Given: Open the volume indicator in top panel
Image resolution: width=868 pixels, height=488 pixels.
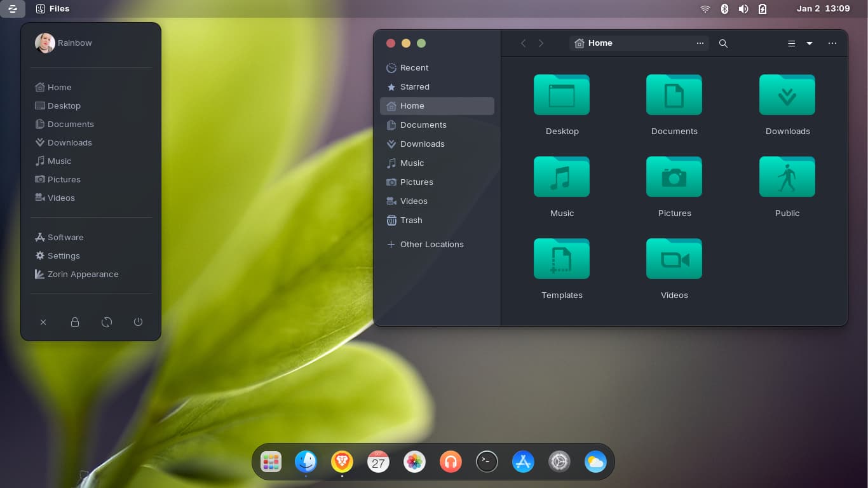Looking at the screenshot, I should [x=743, y=9].
